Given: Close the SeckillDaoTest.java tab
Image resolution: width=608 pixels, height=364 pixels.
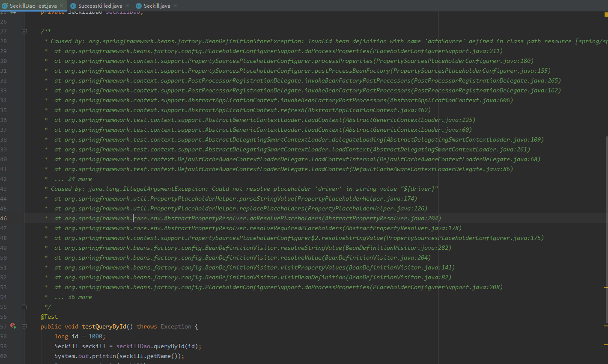Looking at the screenshot, I should point(62,6).
